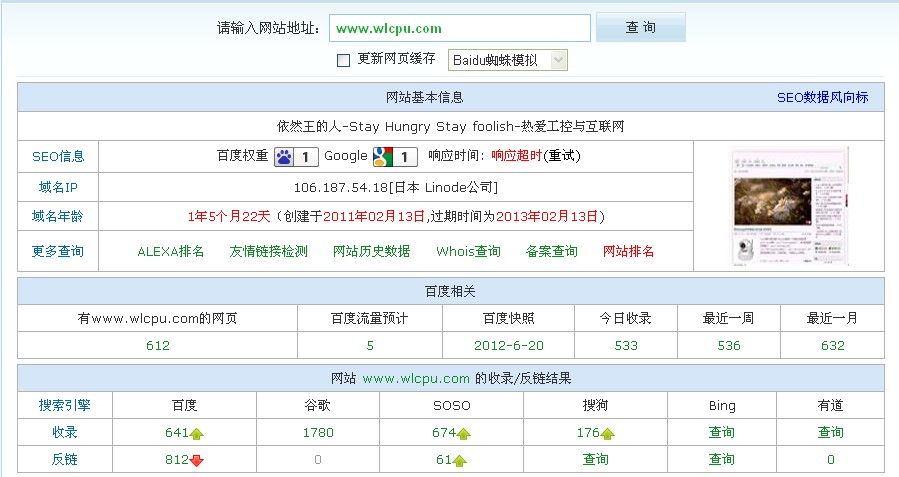The height and width of the screenshot is (477, 899).
Task: Click green up arrow beside 176
Action: click(x=608, y=434)
